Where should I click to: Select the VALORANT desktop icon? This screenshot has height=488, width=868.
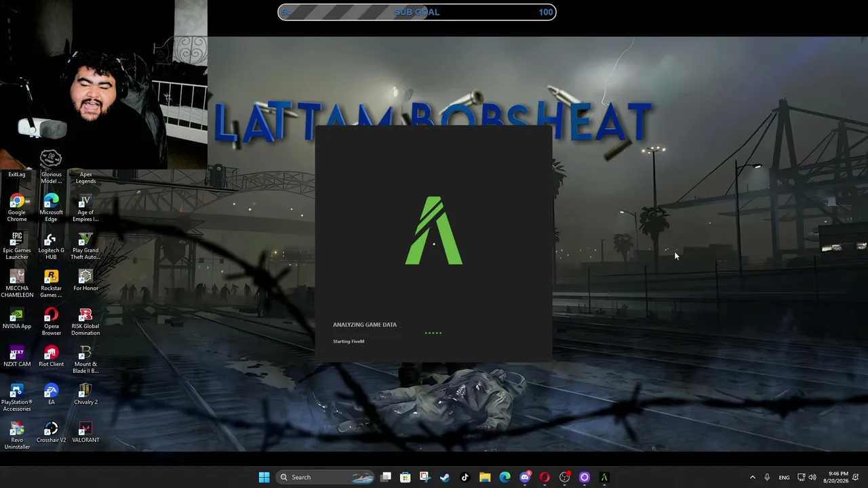coord(85,432)
